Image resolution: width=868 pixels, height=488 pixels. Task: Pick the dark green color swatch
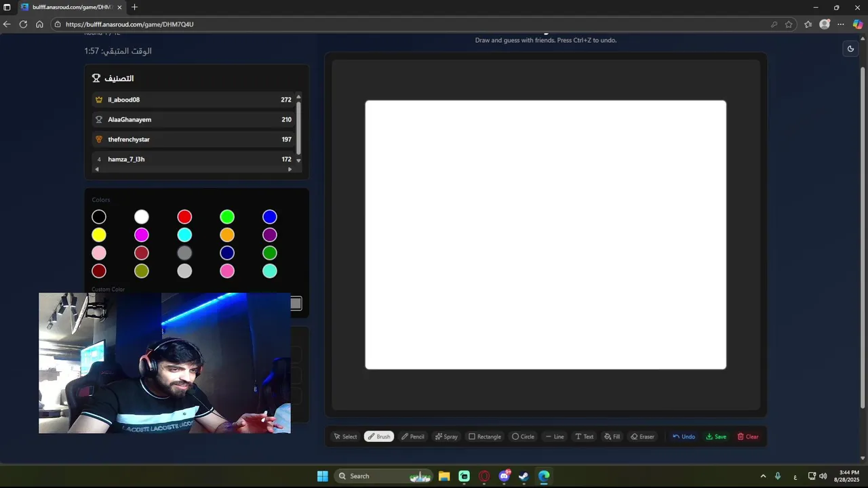(270, 253)
